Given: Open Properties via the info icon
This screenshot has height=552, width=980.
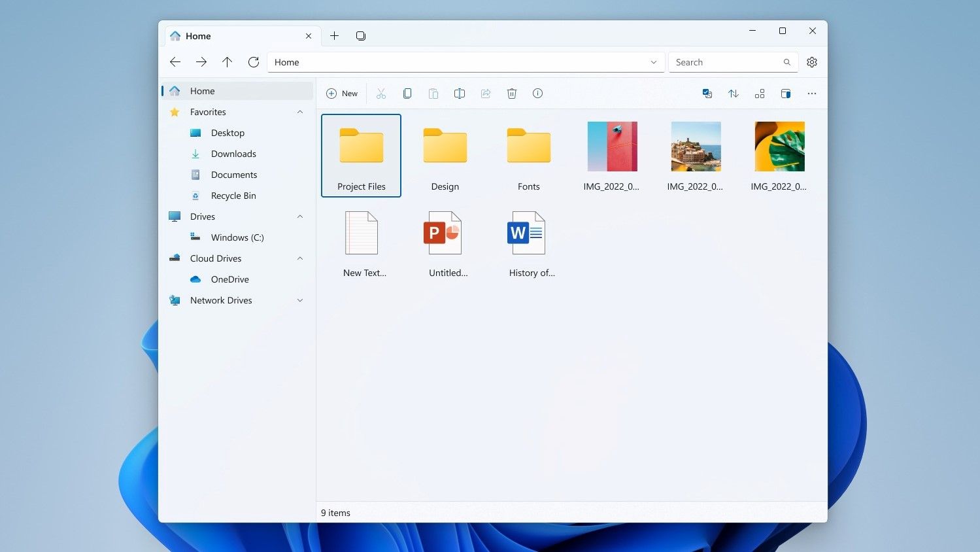Looking at the screenshot, I should pos(537,93).
